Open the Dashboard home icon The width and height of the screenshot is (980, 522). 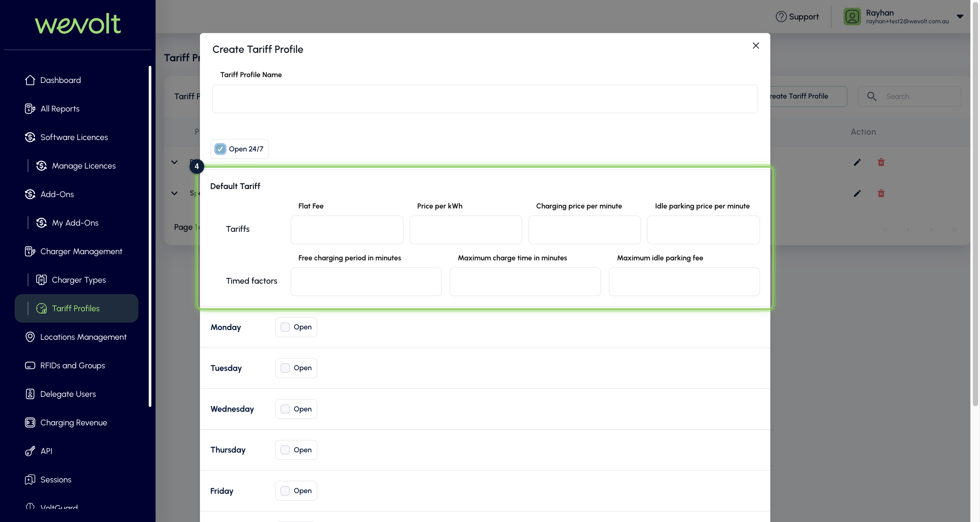pyautogui.click(x=30, y=80)
